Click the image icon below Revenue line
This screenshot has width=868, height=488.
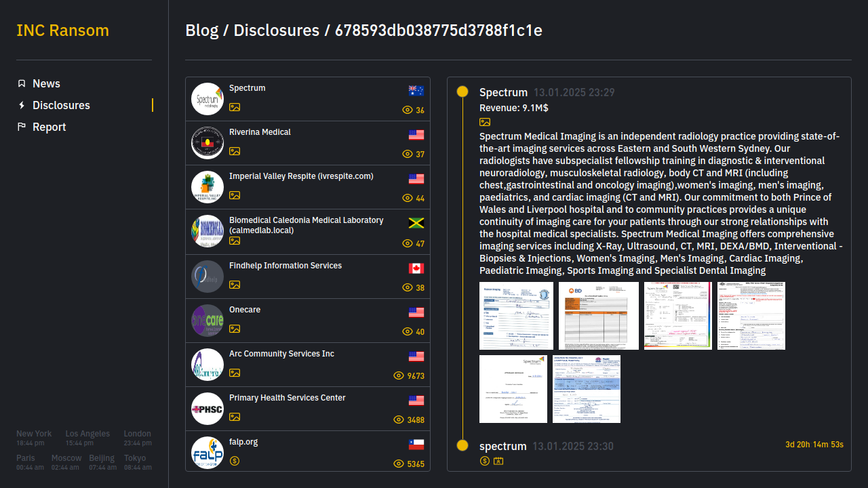(485, 122)
